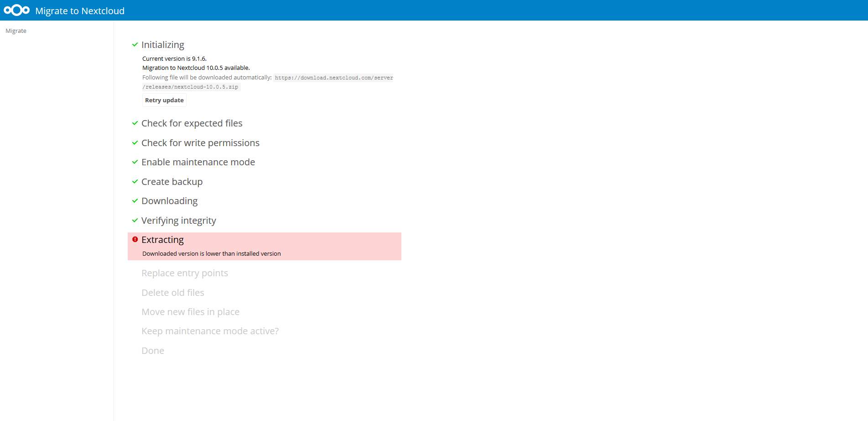Open the Migrate sidebar item
Viewport: 868px width, 421px height.
pyautogui.click(x=16, y=31)
